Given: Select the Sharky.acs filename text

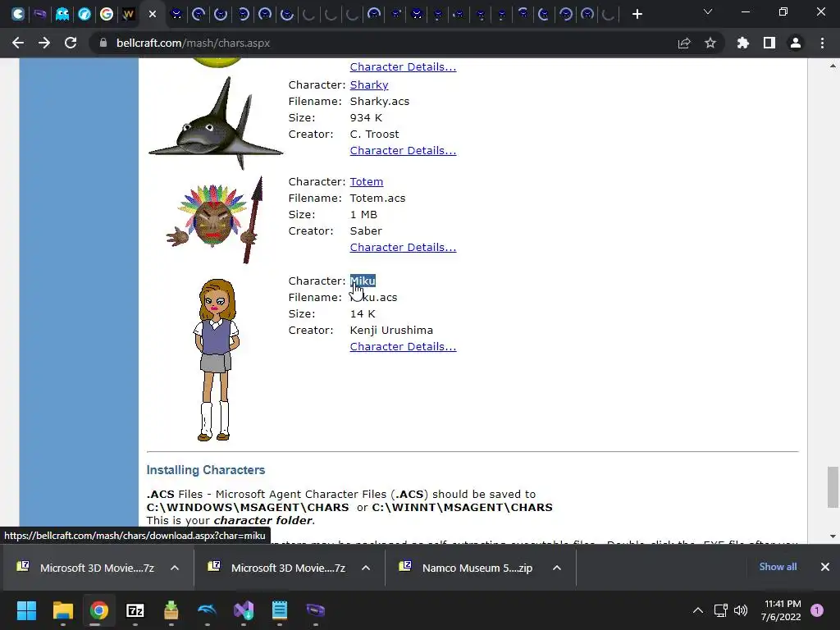Looking at the screenshot, I should (379, 101).
